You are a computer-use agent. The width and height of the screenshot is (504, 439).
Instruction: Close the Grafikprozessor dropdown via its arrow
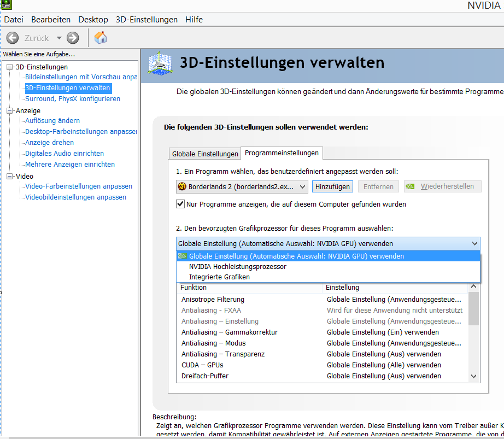[474, 244]
